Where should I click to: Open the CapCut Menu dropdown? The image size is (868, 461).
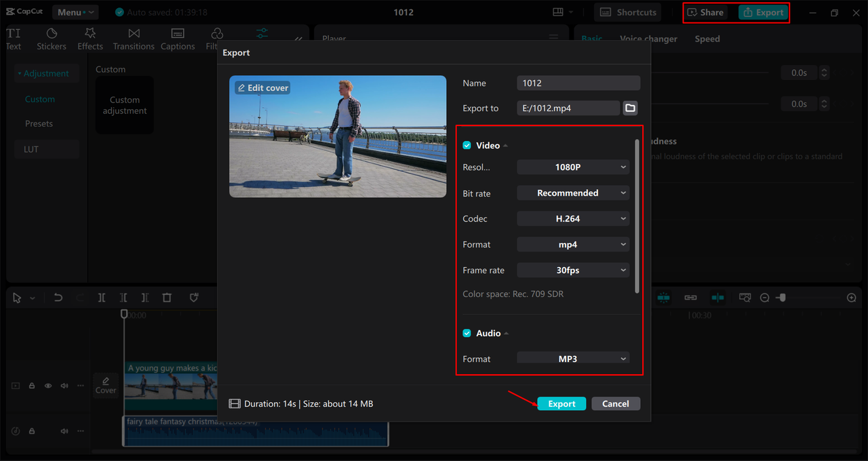(x=75, y=12)
